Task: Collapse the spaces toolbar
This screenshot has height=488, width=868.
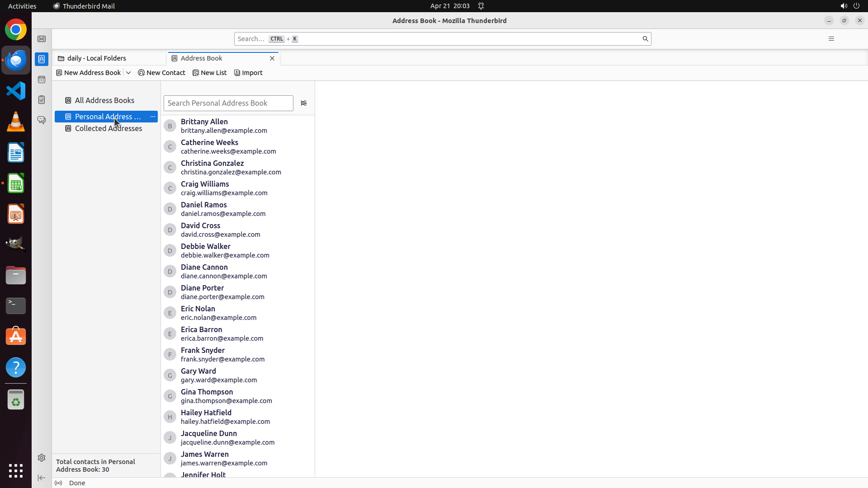Action: 42,478
